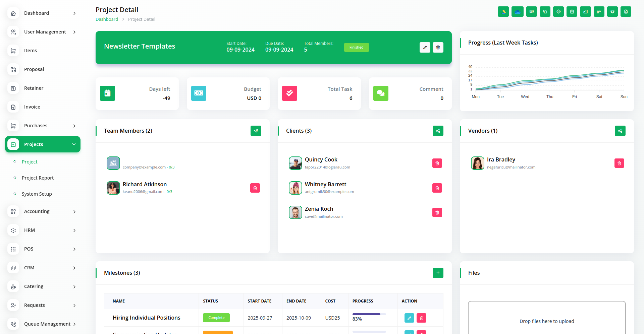Invite a team member icon

[256, 131]
